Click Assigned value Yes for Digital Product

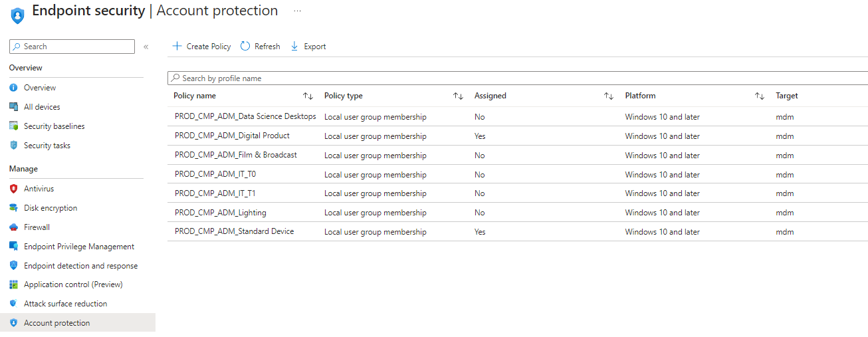[480, 136]
